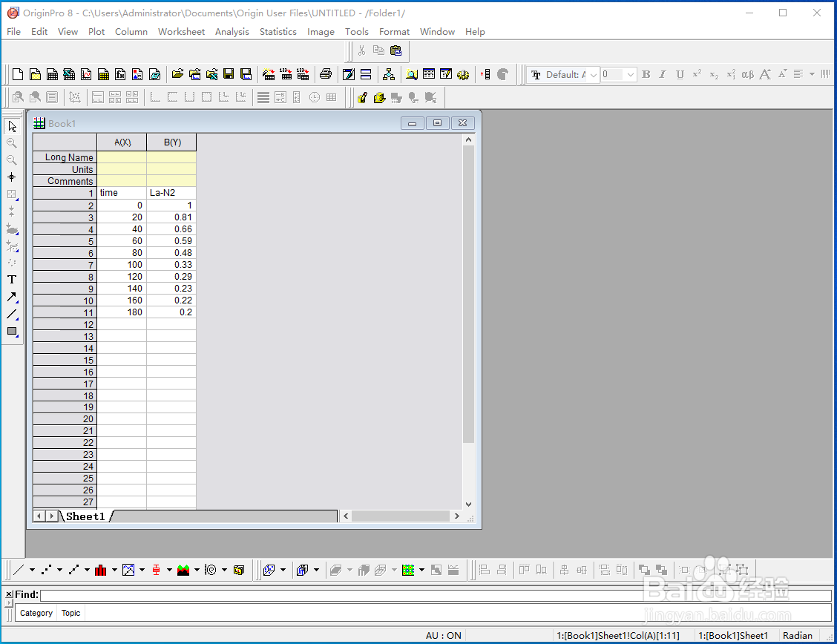Screen dimensions: 837x644
Task: Click the Import Single ASCII icon
Action: coord(286,74)
